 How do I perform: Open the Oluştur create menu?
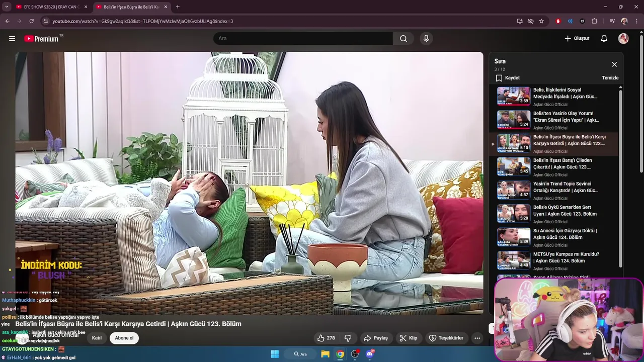577,39
